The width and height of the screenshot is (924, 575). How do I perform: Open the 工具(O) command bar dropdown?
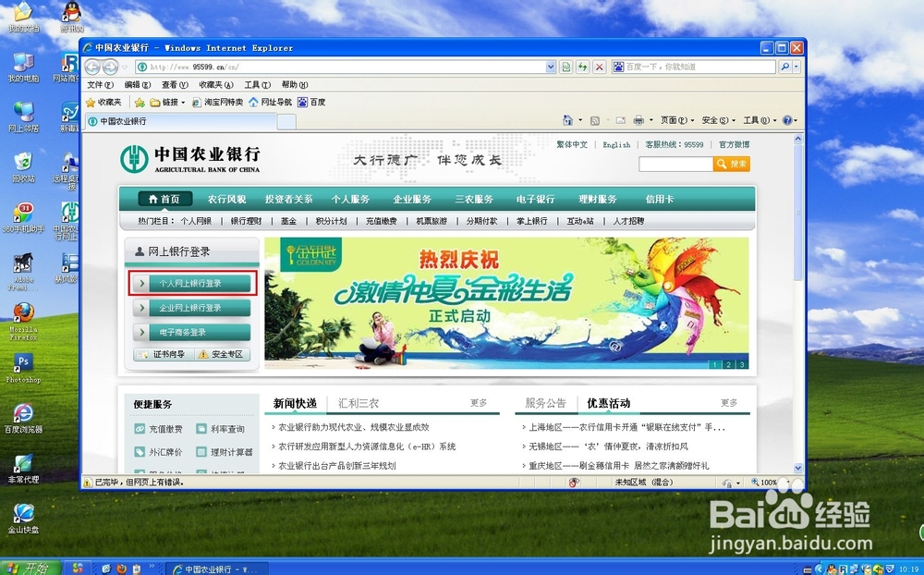tap(760, 120)
